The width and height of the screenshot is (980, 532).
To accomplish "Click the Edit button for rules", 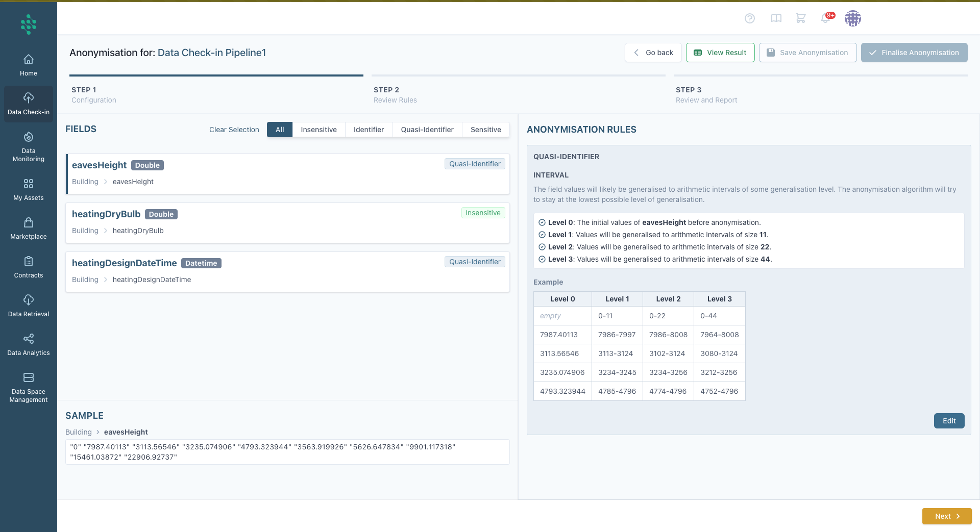I will point(949,421).
